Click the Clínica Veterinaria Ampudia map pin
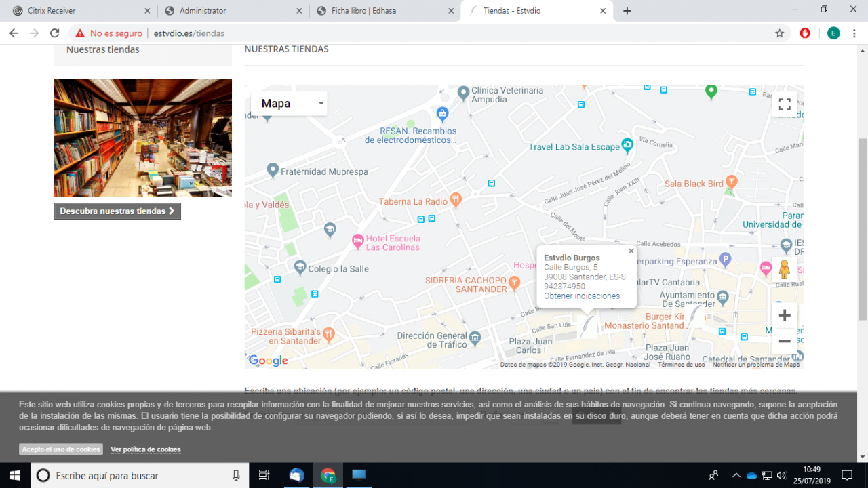Image resolution: width=868 pixels, height=488 pixels. coord(463,93)
